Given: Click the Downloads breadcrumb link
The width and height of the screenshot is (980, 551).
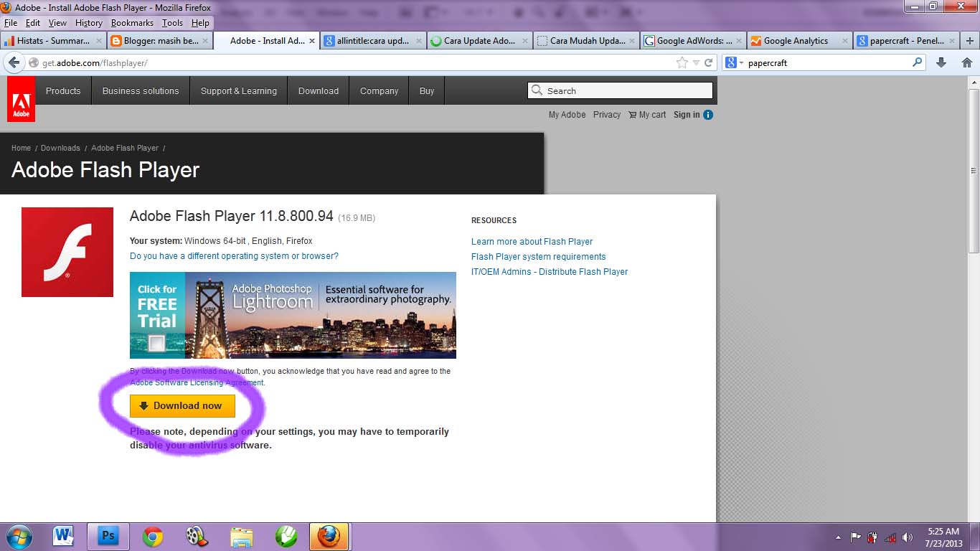Looking at the screenshot, I should (60, 148).
